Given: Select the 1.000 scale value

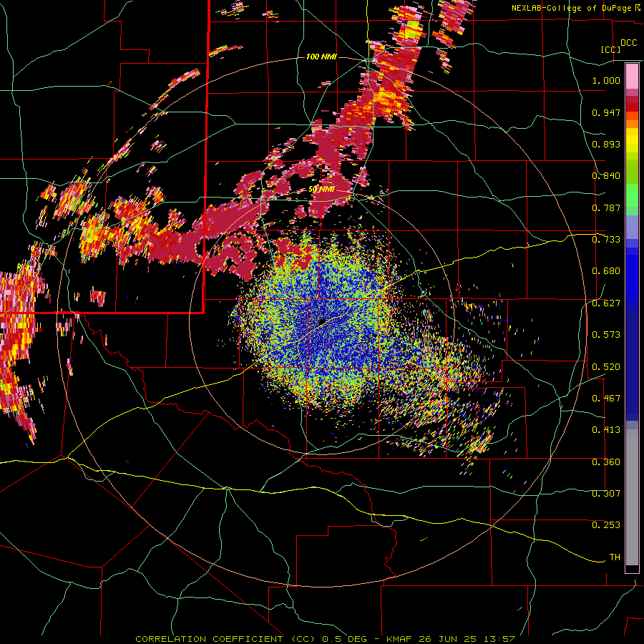Looking at the screenshot, I should [x=606, y=80].
